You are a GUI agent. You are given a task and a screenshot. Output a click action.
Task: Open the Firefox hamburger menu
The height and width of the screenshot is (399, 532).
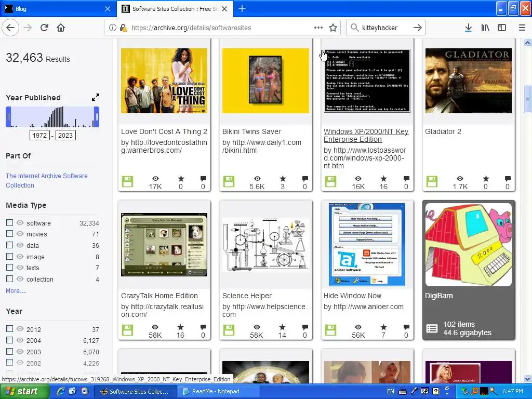[x=522, y=28]
